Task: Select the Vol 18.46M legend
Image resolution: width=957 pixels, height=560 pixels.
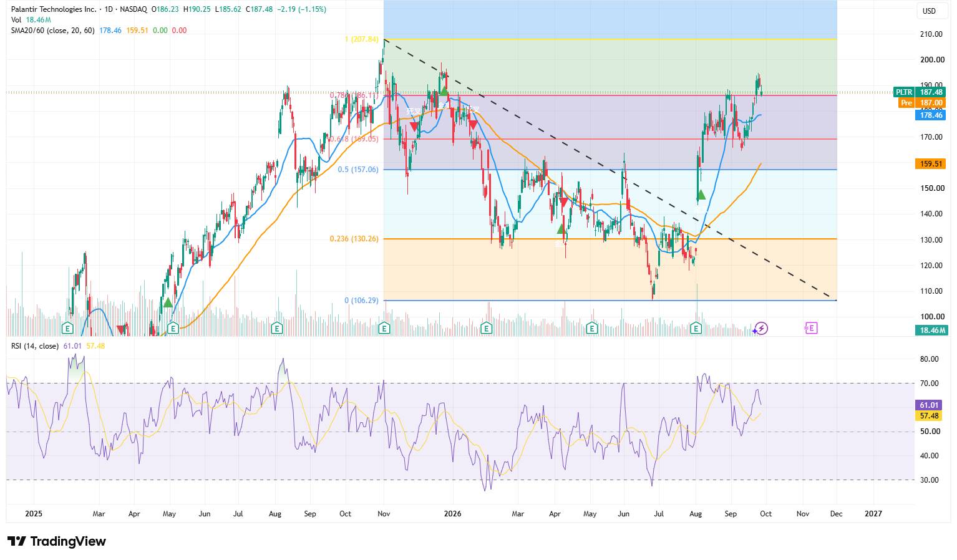Action: 31,20
